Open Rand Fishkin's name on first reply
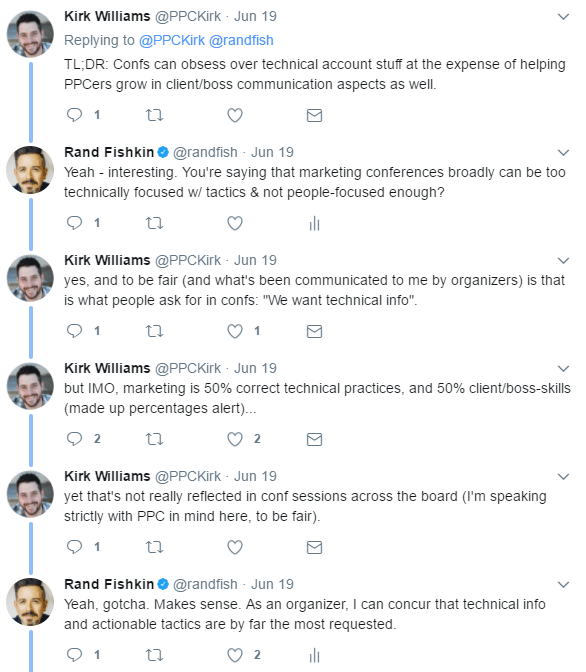586x672 pixels. [x=109, y=152]
